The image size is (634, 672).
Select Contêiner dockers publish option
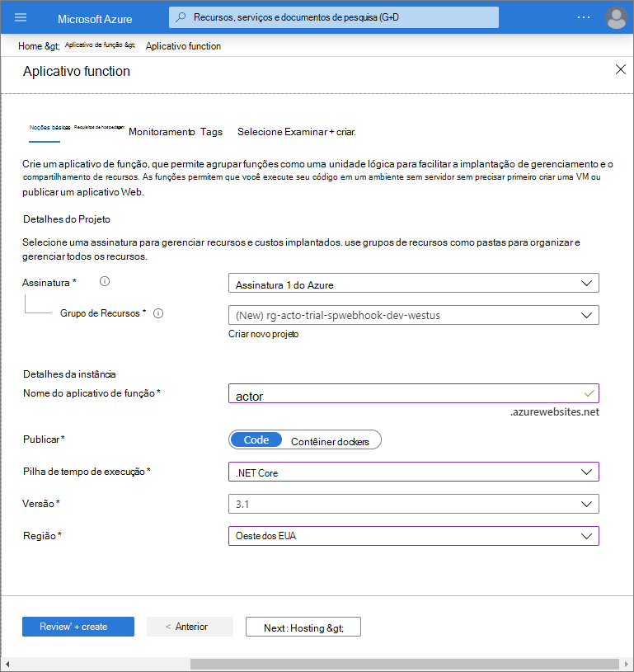coord(330,442)
